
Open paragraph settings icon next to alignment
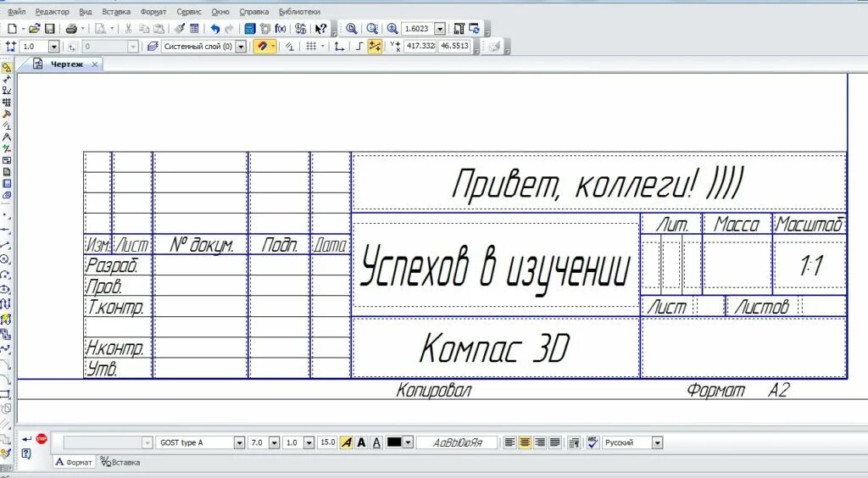pyautogui.click(x=574, y=442)
